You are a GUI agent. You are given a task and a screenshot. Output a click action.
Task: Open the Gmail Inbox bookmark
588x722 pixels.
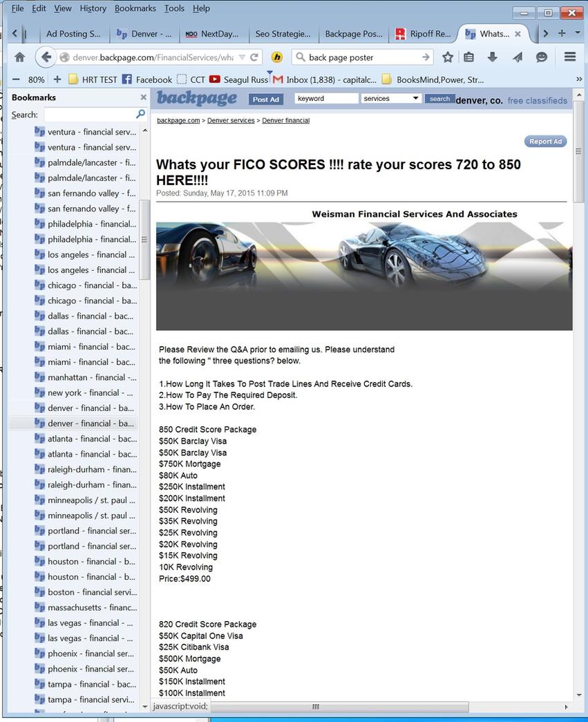pos(325,79)
